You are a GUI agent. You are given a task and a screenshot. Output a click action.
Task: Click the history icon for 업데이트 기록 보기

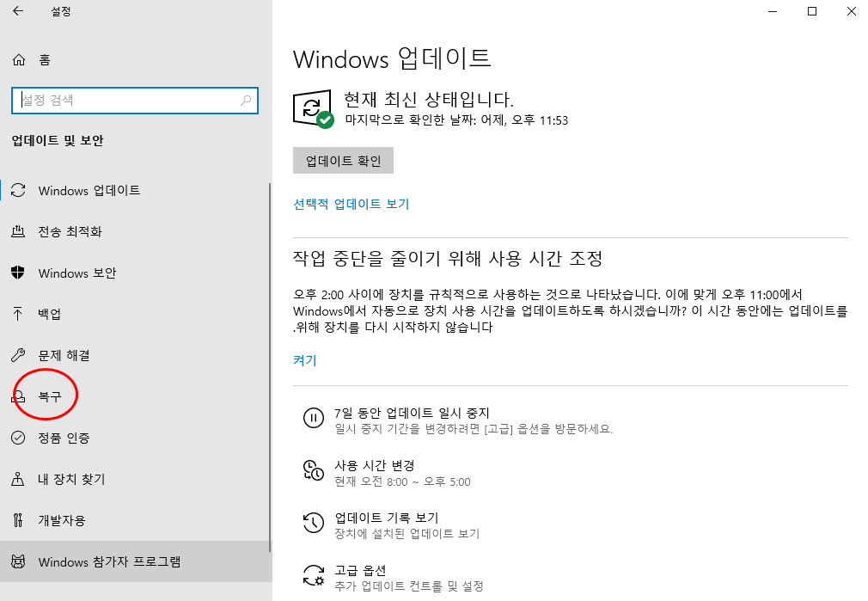(314, 523)
